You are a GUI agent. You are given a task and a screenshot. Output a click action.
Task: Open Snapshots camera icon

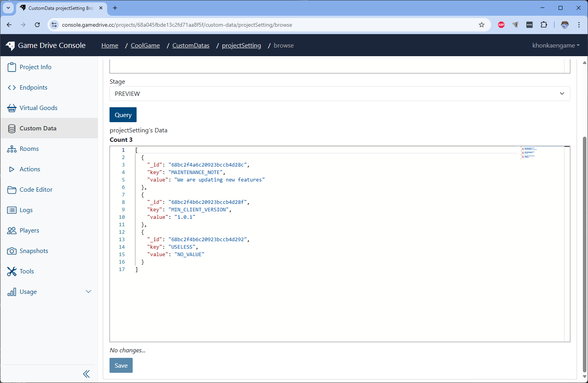(x=12, y=251)
